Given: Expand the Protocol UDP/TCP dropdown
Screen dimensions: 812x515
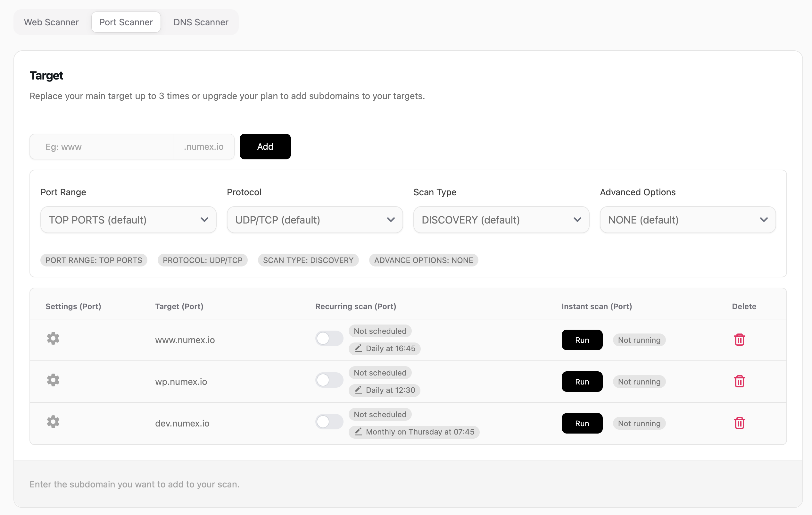Looking at the screenshot, I should [315, 220].
